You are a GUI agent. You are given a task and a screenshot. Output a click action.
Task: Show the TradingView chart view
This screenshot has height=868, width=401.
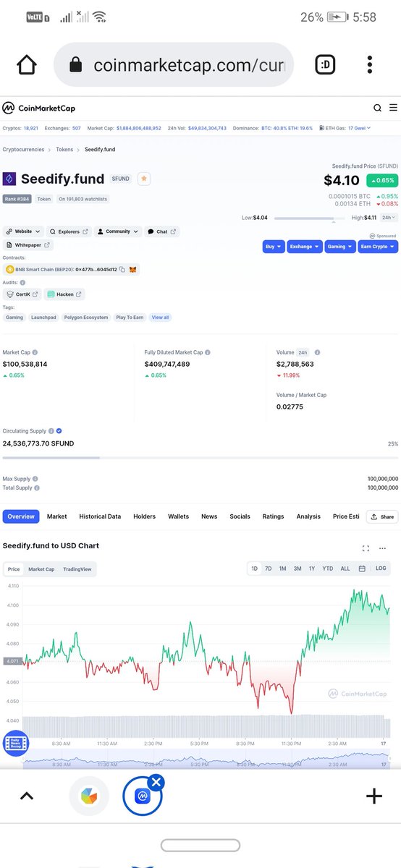coord(77,569)
